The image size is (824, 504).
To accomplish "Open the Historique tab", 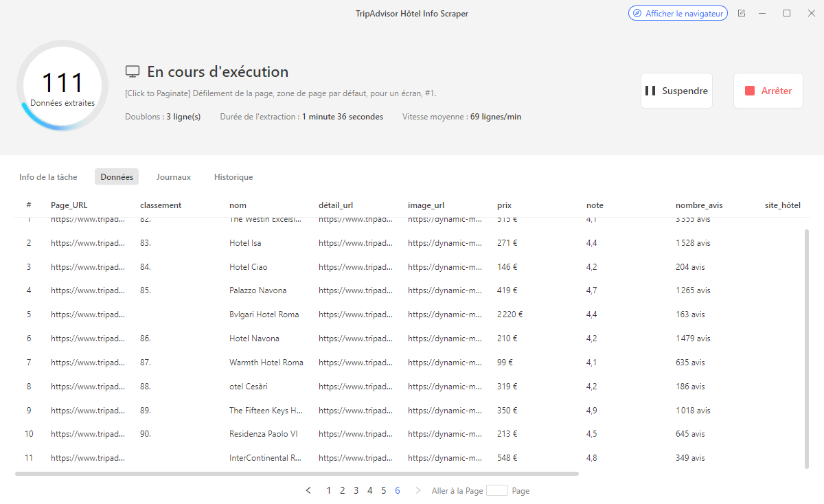I will click(x=233, y=177).
